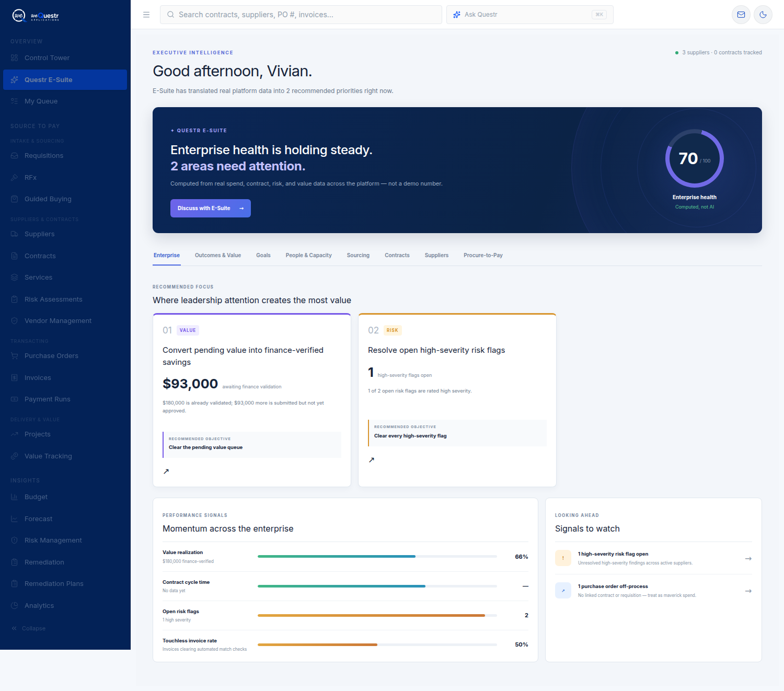Click the My Queue sidebar icon

[x=15, y=101]
